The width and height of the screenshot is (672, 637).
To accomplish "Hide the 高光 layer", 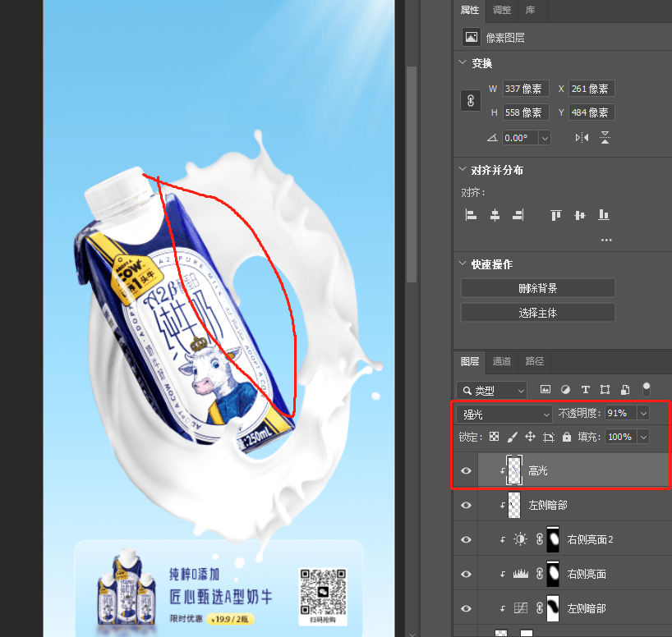I will [466, 470].
